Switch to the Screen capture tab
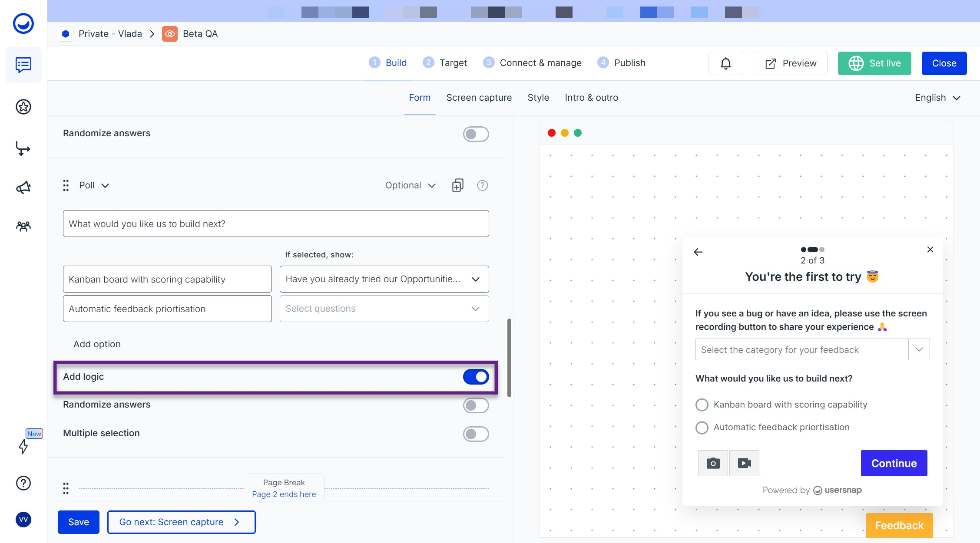 479,98
